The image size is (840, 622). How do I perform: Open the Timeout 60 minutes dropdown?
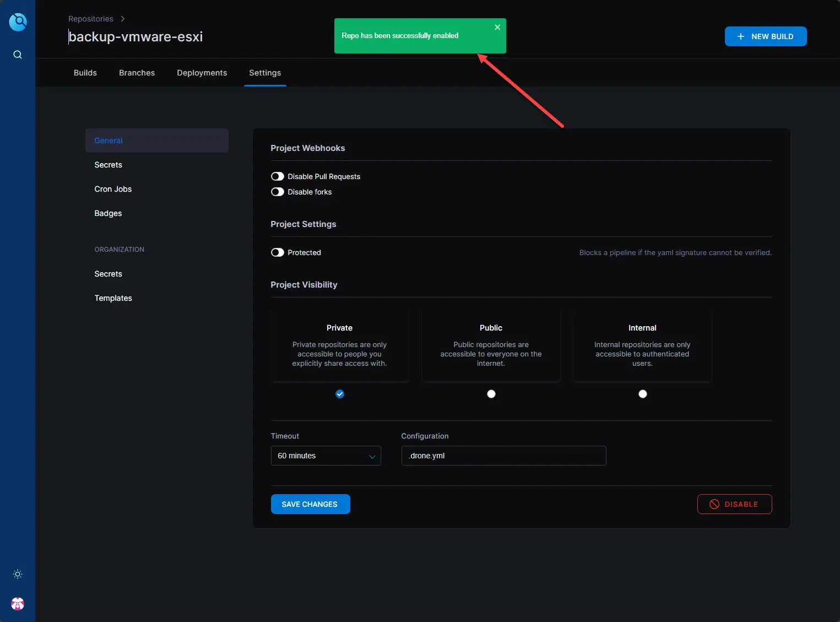pyautogui.click(x=326, y=456)
